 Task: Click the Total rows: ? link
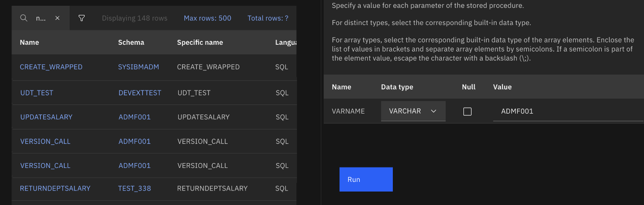pyautogui.click(x=267, y=18)
